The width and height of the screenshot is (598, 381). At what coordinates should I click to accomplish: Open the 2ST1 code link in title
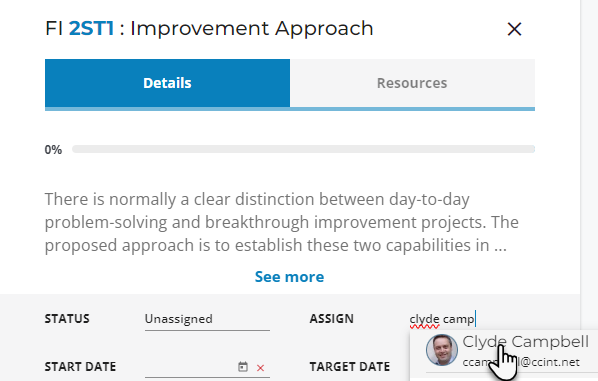pyautogui.click(x=92, y=29)
